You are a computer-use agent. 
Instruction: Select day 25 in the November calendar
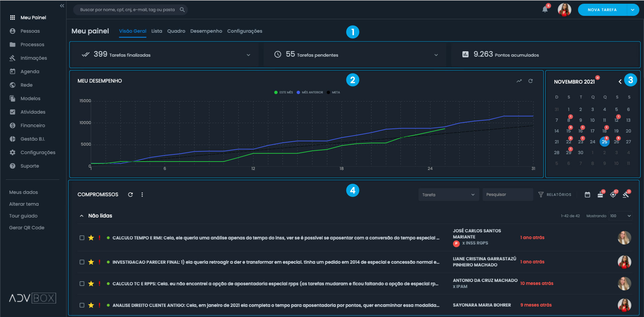605,142
